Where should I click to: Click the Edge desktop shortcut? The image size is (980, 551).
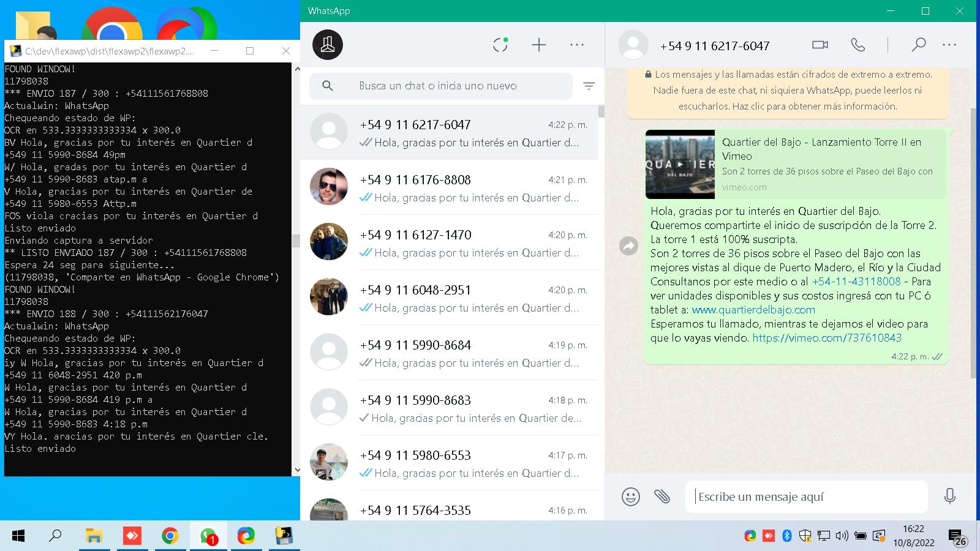click(x=186, y=23)
